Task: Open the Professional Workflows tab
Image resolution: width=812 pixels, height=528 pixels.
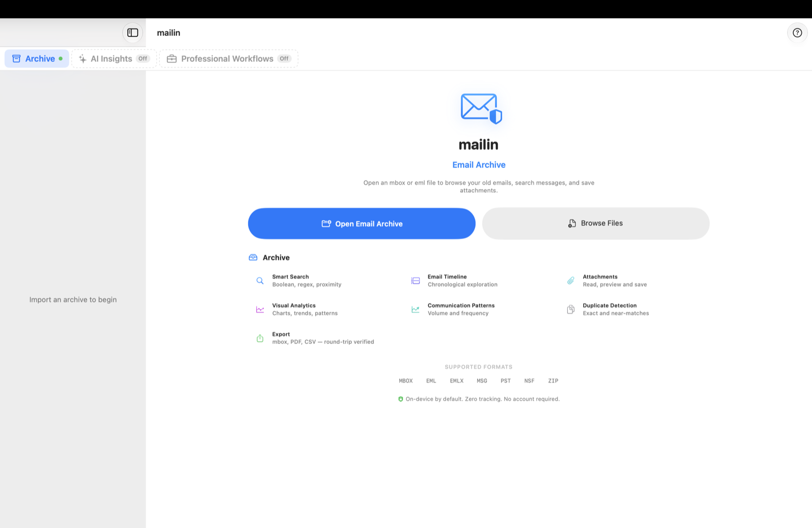Action: click(229, 59)
